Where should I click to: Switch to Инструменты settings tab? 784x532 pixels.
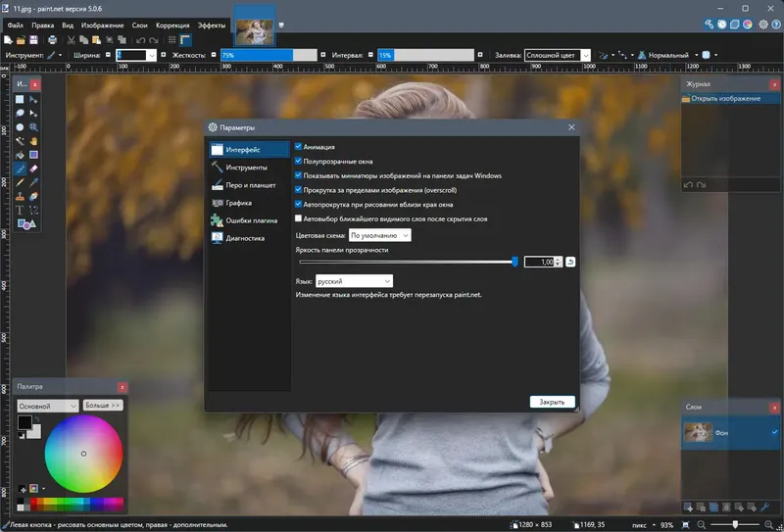point(249,168)
